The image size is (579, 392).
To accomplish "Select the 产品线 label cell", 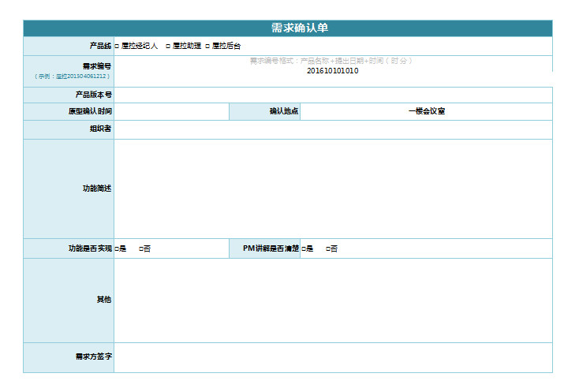I will tap(69, 46).
